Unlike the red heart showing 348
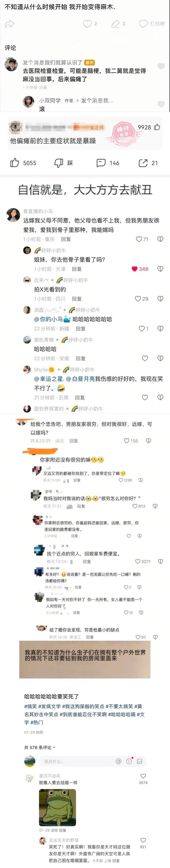The height and width of the screenshot is (868, 170). (134, 269)
